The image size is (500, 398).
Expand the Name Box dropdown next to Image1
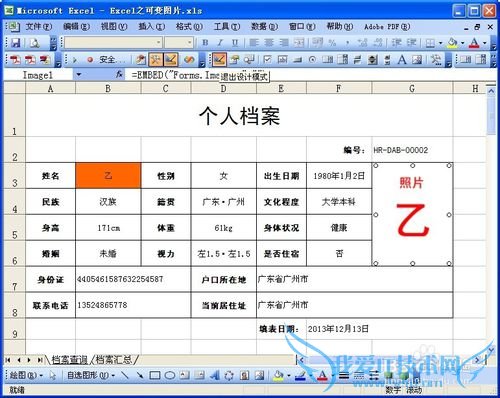tap(79, 75)
